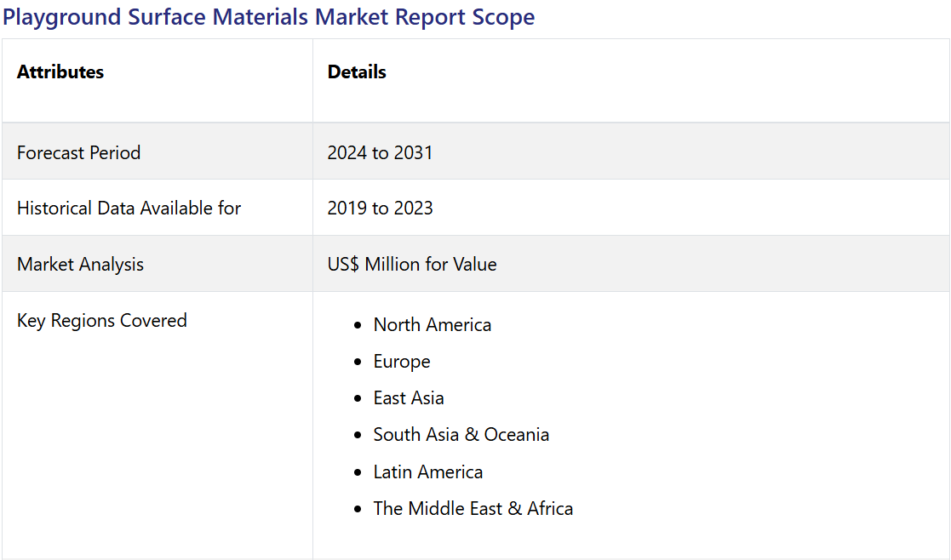Select the Market Analysis row label
Image resolution: width=951 pixels, height=560 pixels.
tap(80, 265)
